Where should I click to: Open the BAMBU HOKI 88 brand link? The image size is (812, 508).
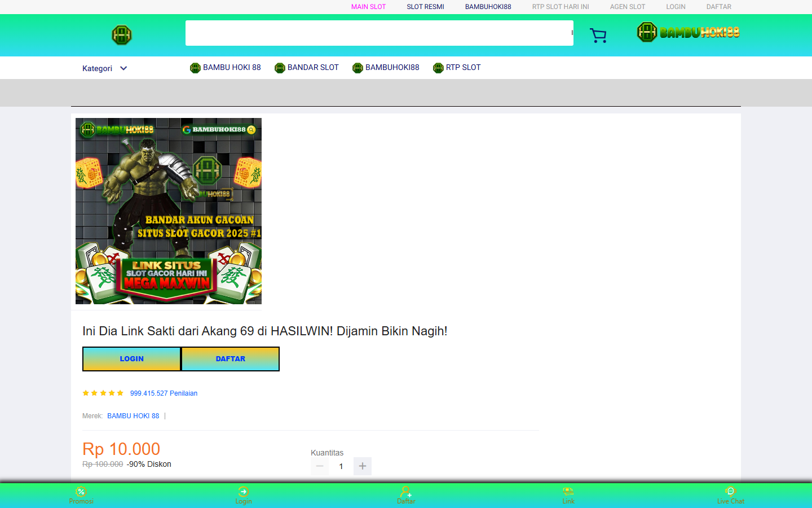pos(133,416)
